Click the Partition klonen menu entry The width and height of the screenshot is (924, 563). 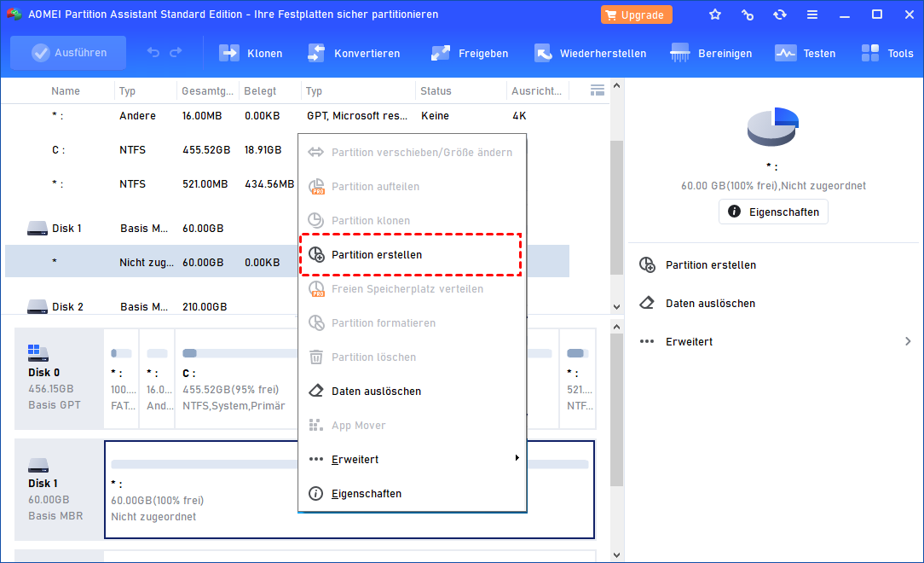pos(412,220)
